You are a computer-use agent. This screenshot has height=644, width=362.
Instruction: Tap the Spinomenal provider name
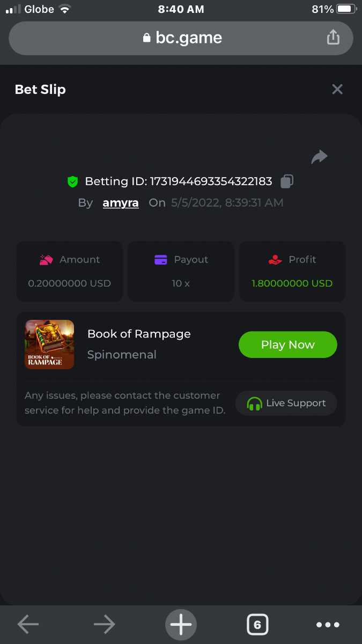click(122, 355)
